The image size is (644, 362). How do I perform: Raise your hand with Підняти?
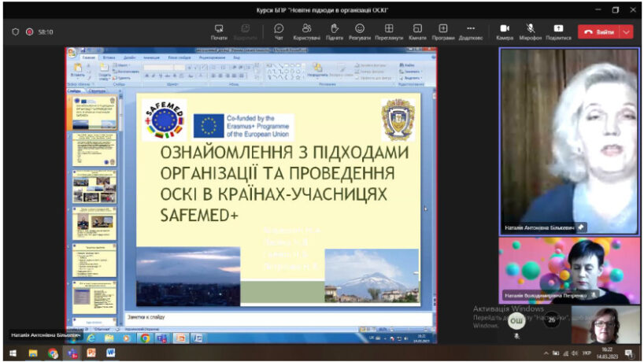point(335,30)
